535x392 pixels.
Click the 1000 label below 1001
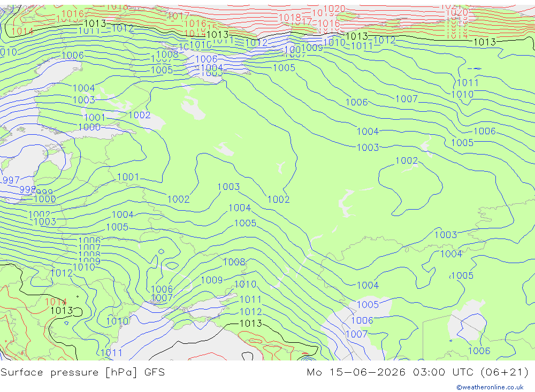pyautogui.click(x=89, y=127)
